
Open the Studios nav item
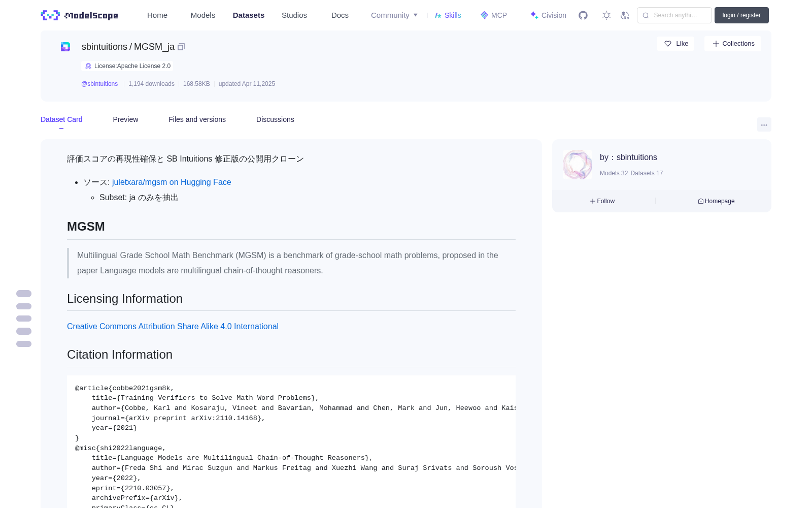pyautogui.click(x=294, y=15)
